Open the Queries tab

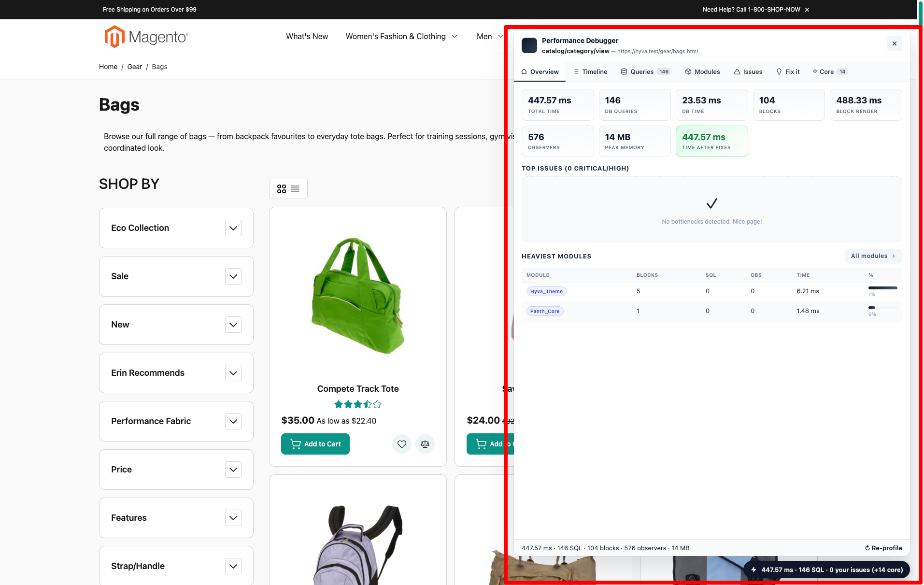(646, 71)
